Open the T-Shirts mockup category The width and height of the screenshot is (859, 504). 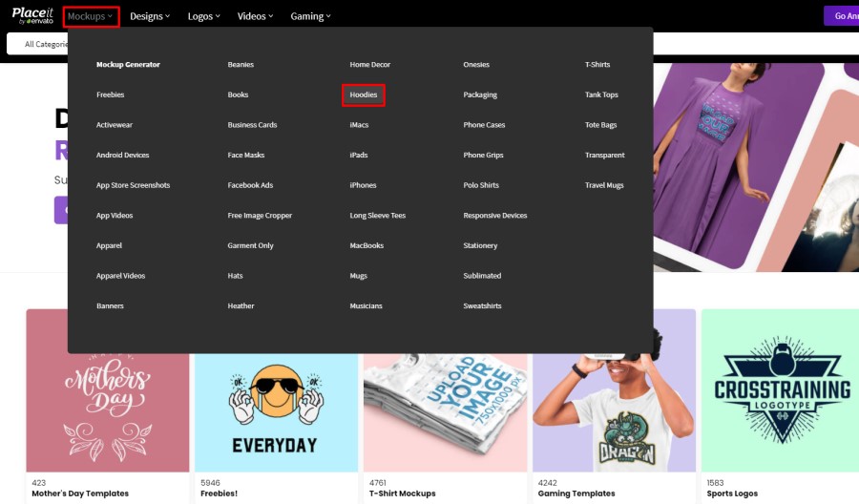pos(597,65)
